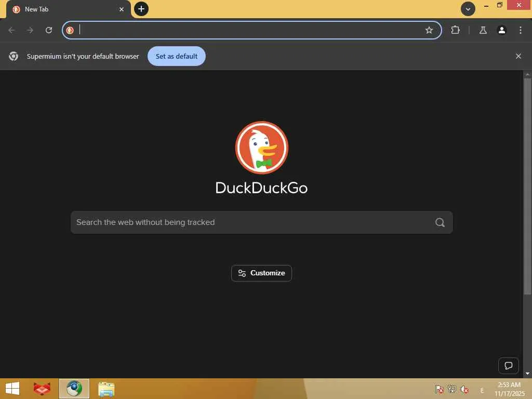Click Set as default button

tap(177, 56)
